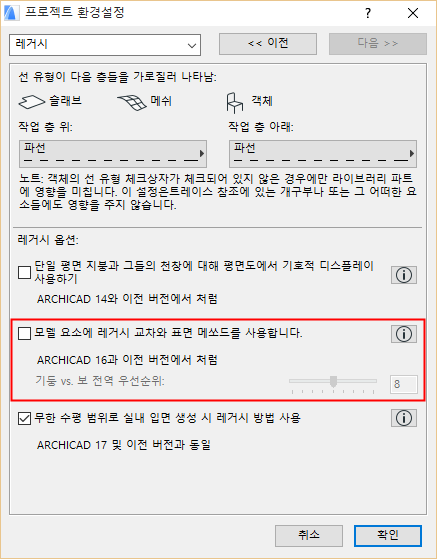
Task: Click the priority value field showing 8
Action: click(403, 384)
